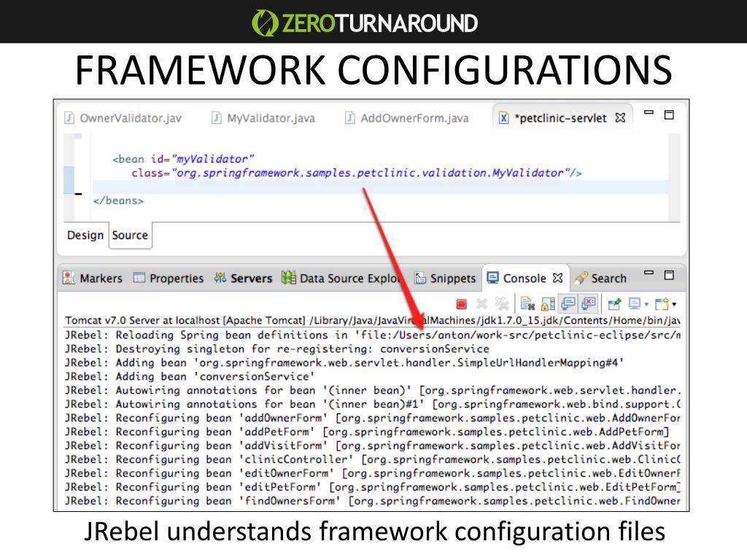Click 'Destroying singleton for re-registering' line
The height and width of the screenshot is (560, 747).
[277, 349]
